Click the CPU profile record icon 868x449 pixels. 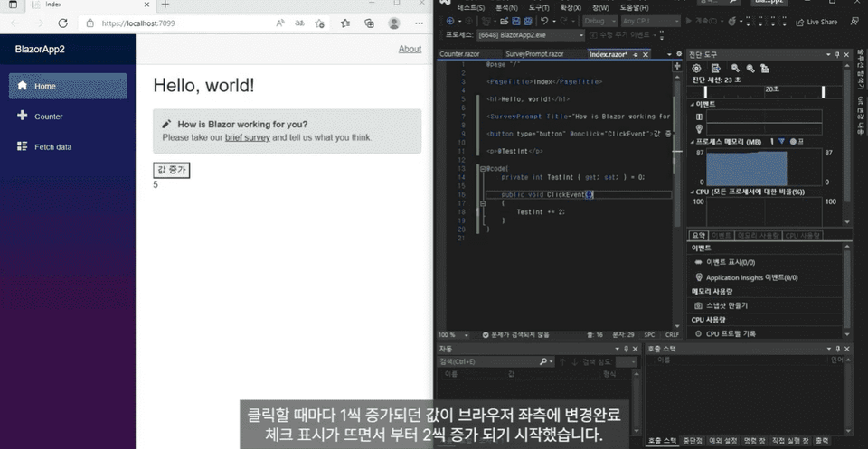[698, 333]
